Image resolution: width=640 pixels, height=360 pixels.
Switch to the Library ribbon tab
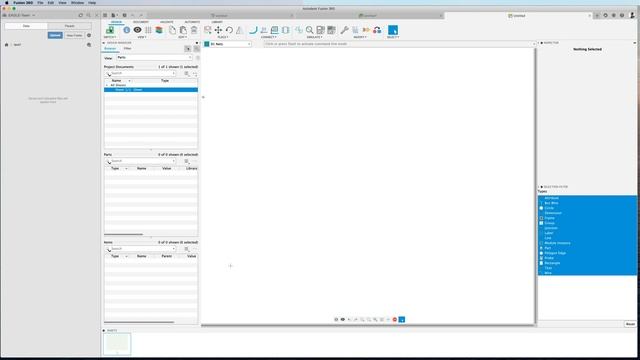pyautogui.click(x=217, y=22)
